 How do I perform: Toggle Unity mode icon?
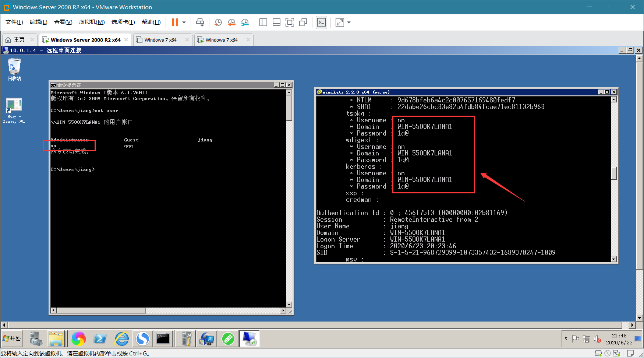click(303, 22)
